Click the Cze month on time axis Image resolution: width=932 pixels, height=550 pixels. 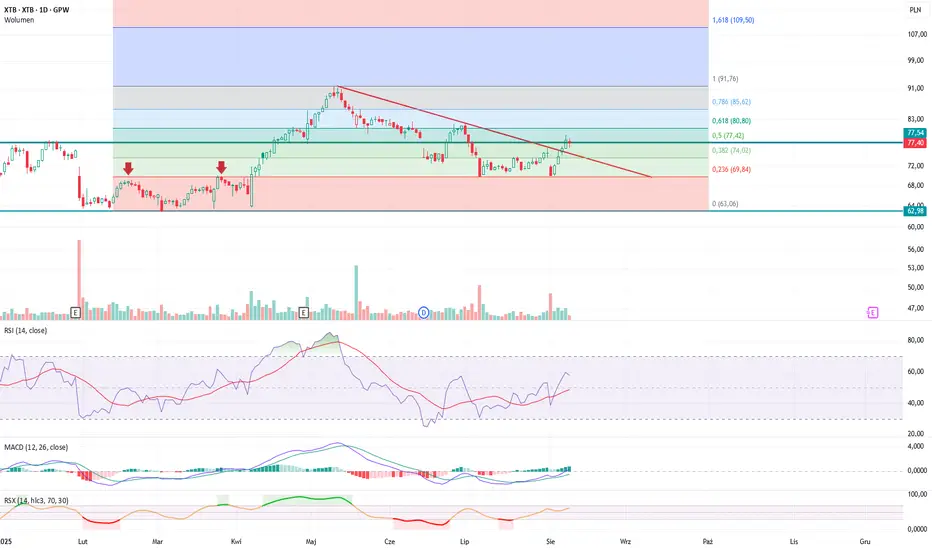tap(389, 542)
